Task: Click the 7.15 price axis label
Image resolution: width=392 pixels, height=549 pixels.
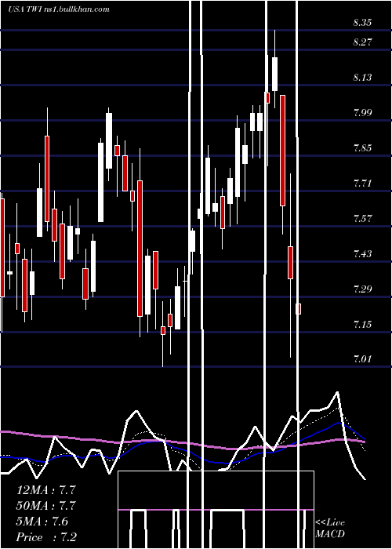Action: (362, 325)
